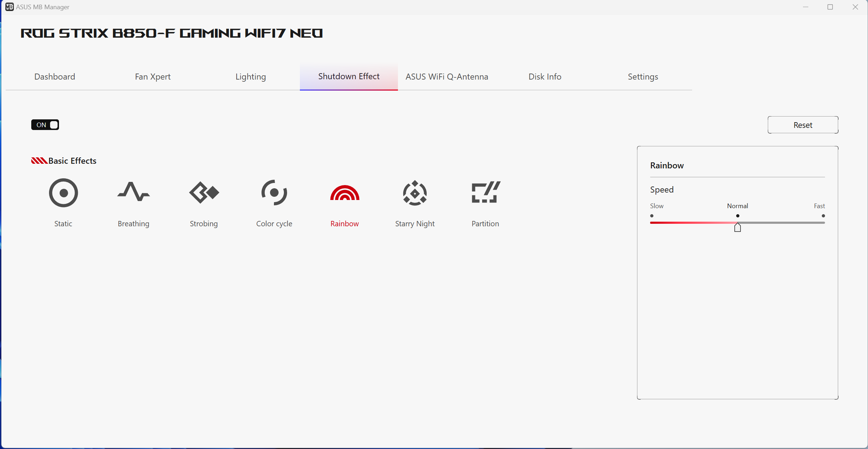This screenshot has height=449, width=868.
Task: Choose the Starry Night effect icon
Action: click(x=415, y=193)
